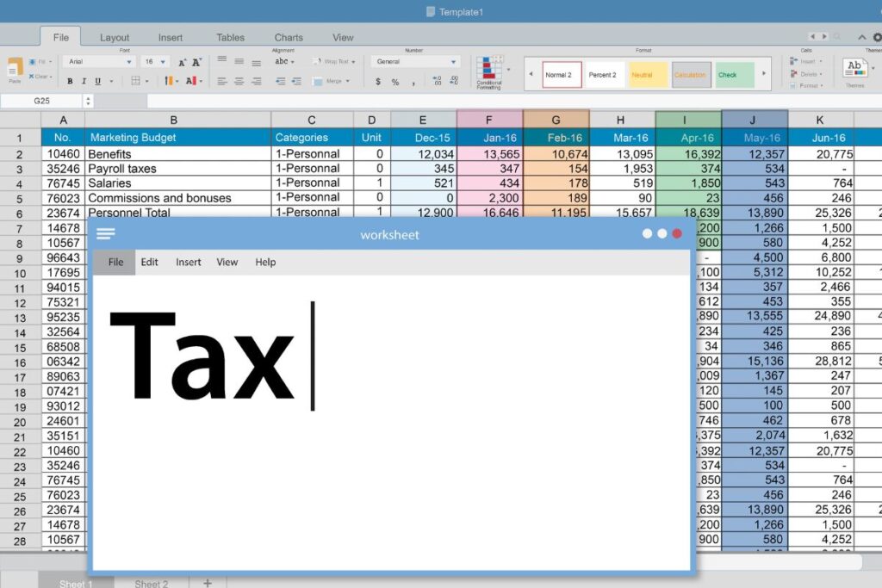Apply the Normal 2 cell style
This screenshot has height=588, width=882.
click(x=562, y=75)
